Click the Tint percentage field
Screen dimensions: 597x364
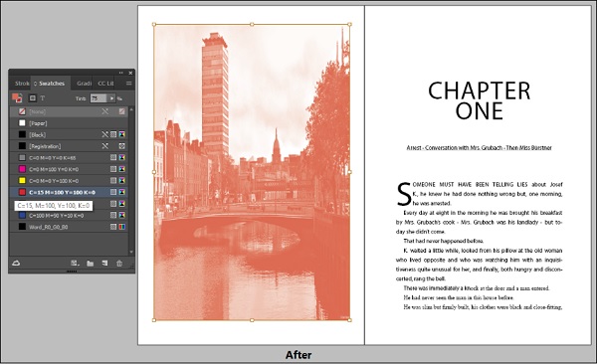(x=99, y=98)
